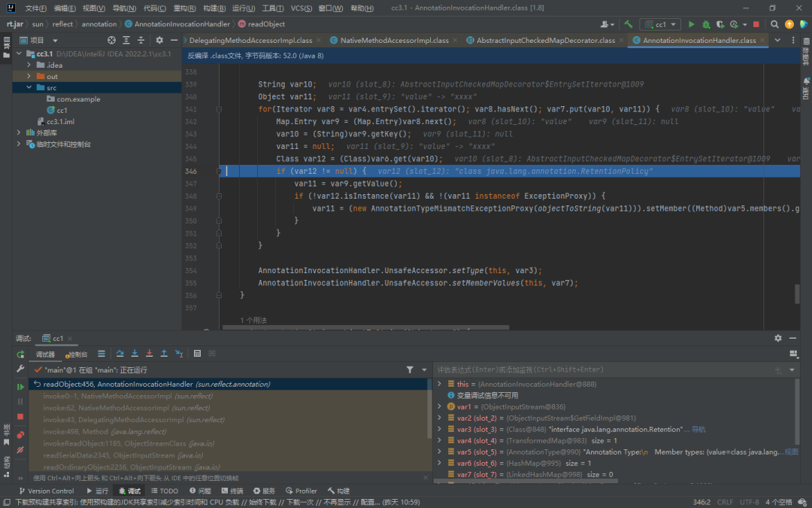Build the project with the hammer icon
Viewport: 812px width, 508px height.
coord(628,24)
